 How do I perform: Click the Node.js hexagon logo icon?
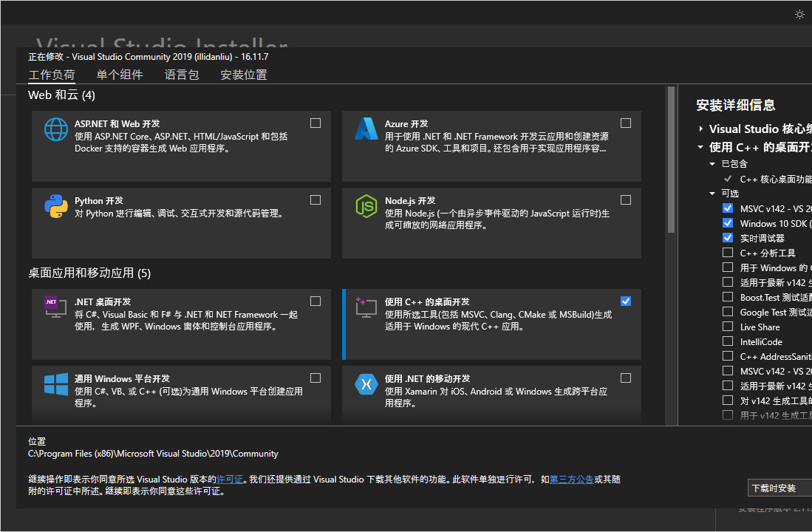(366, 206)
